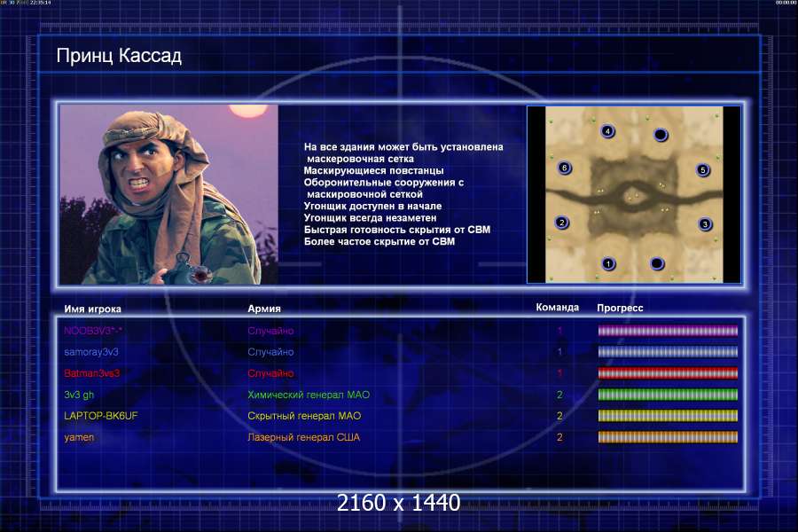Click the "Маскирующиеся повстанцы" line
Image resolution: width=798 pixels, height=532 pixels.
(374, 170)
